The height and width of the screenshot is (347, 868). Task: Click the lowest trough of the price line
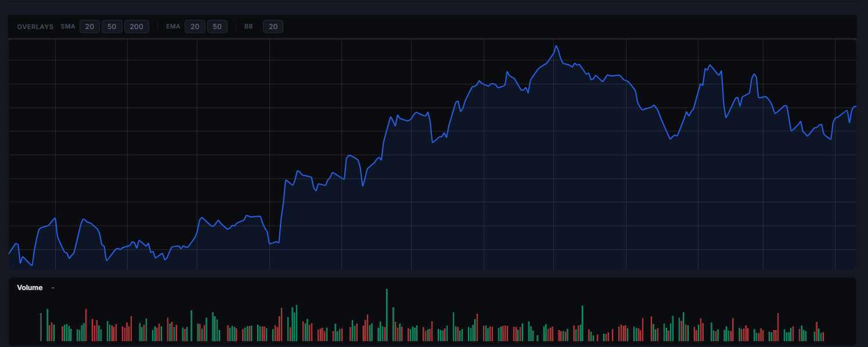(32, 265)
